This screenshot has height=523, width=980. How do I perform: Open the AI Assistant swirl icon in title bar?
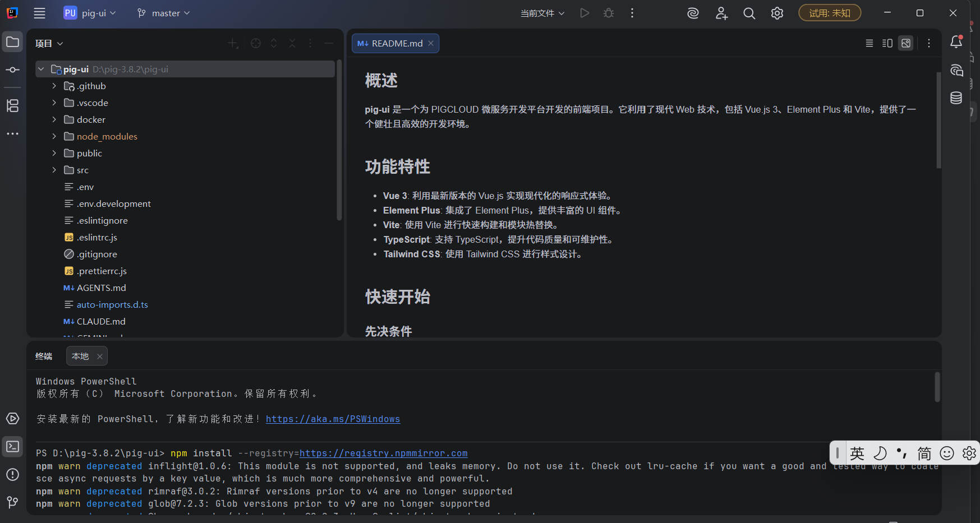point(693,13)
